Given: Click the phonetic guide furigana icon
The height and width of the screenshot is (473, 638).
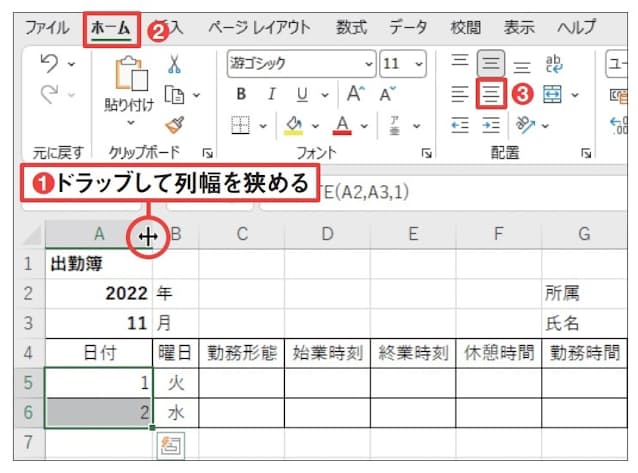Looking at the screenshot, I should (x=395, y=125).
